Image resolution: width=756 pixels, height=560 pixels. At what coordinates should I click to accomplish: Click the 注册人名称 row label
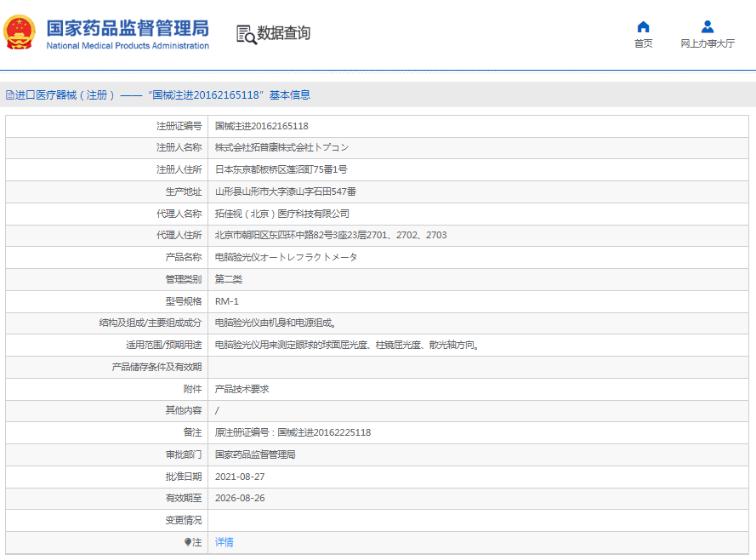tap(179, 147)
